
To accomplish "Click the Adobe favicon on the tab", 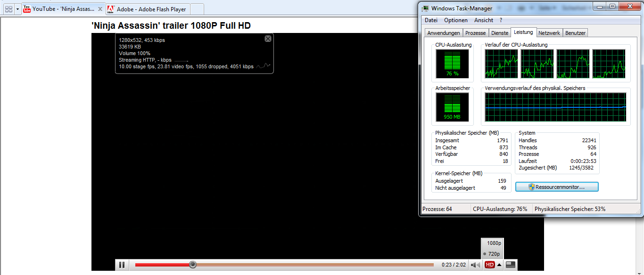I will [x=111, y=9].
